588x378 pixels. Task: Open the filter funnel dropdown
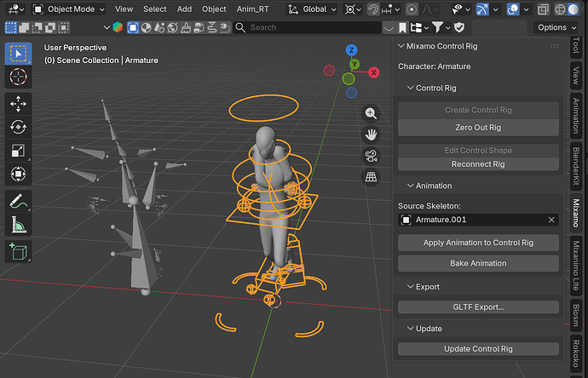441,27
